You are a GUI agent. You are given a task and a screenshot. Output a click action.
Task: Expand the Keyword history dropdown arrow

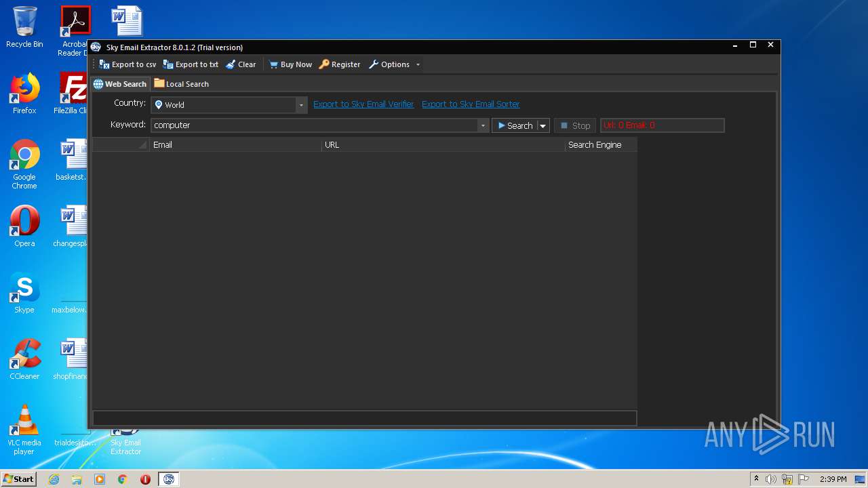coord(483,125)
